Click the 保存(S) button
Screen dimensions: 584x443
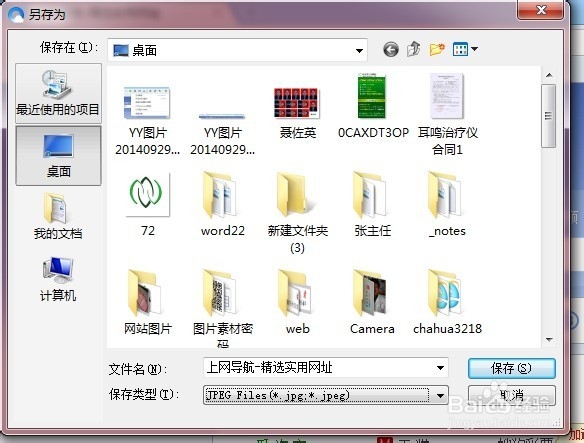511,368
